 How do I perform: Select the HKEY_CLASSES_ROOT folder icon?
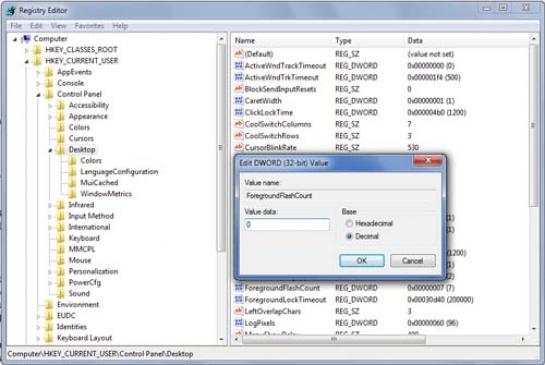(x=38, y=50)
